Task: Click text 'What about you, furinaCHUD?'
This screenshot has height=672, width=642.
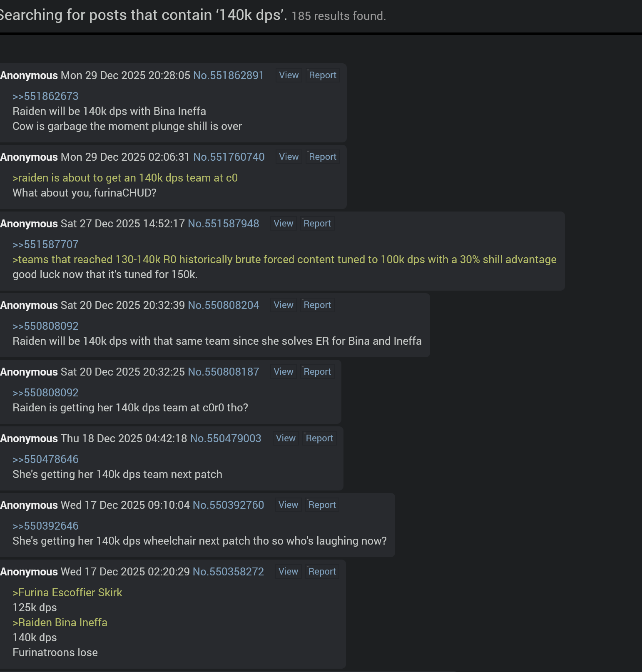Action: tap(85, 193)
